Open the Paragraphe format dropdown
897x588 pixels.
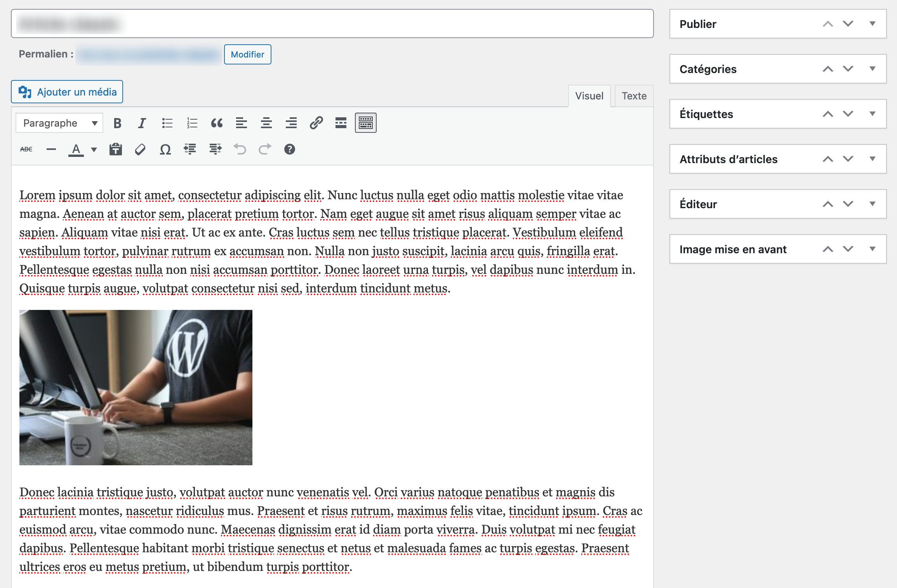[x=59, y=123]
